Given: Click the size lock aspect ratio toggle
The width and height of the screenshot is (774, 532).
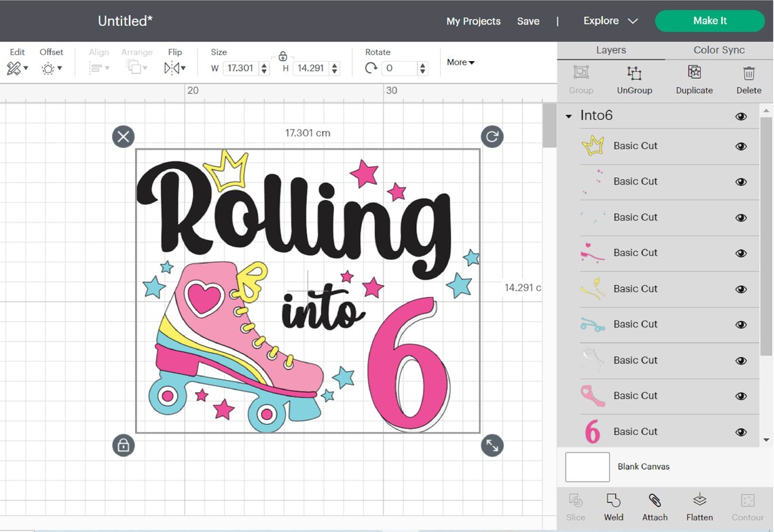Looking at the screenshot, I should 283,56.
